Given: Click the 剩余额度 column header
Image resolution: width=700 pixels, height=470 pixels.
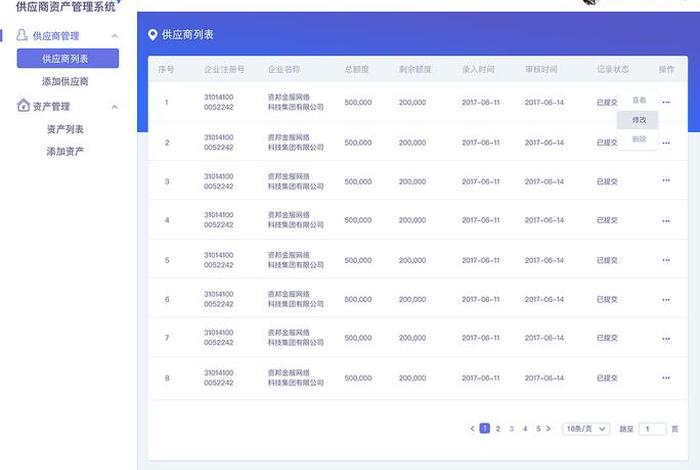Looking at the screenshot, I should [415, 69].
